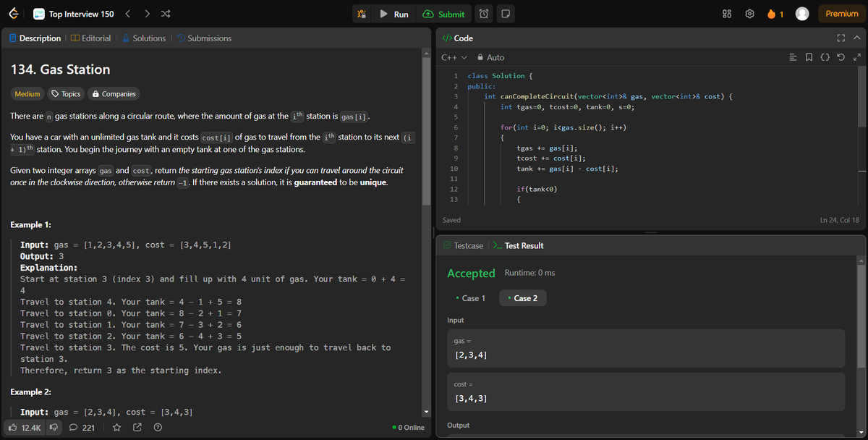Go to the next problem arrow
This screenshot has width=868, height=440.
click(147, 14)
